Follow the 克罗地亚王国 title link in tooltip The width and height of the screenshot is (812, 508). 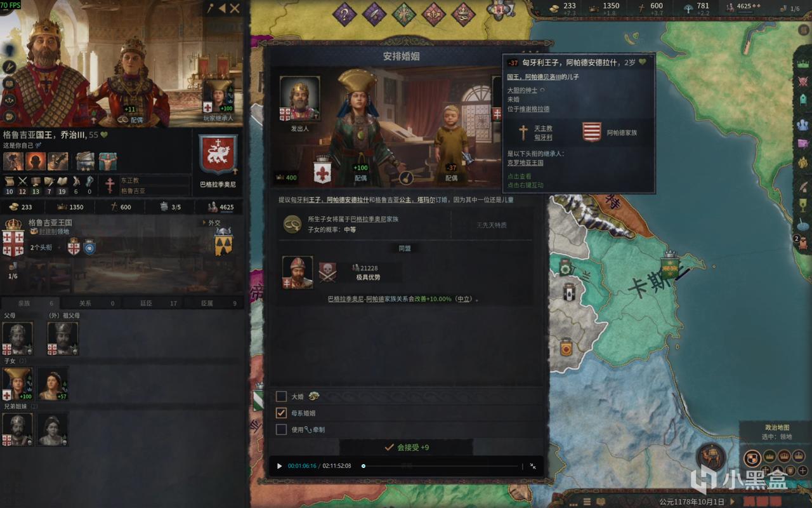pyautogui.click(x=525, y=163)
